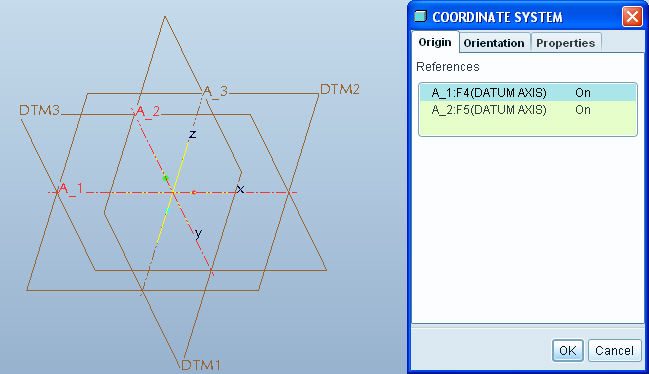Select the DTM3 datum plane label
The image size is (649, 374).
pos(40,110)
